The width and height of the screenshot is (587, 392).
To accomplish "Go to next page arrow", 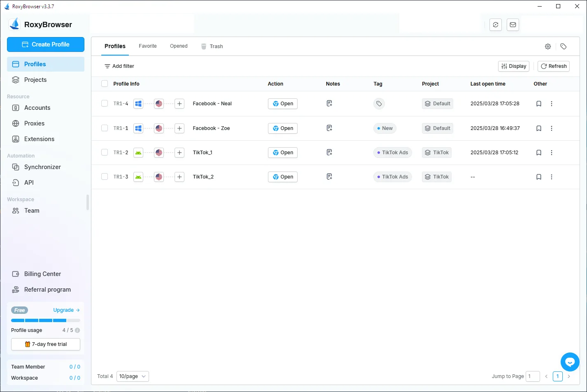I will click(569, 376).
